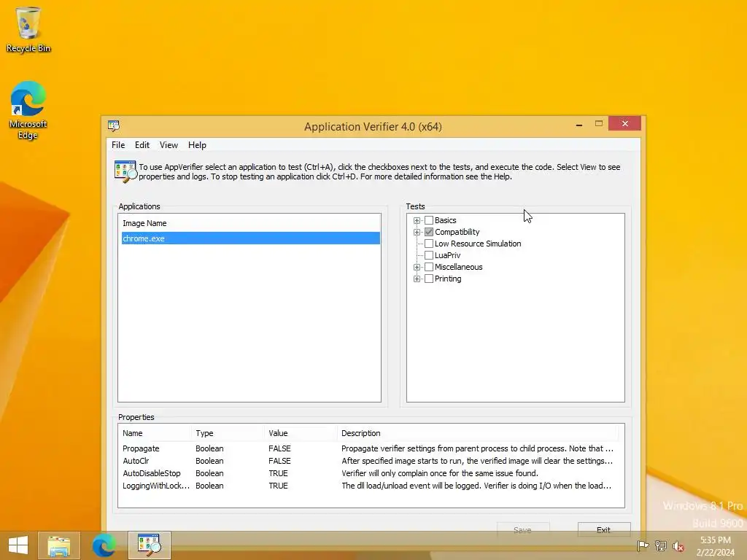Click the greyed Save button

[522, 529]
